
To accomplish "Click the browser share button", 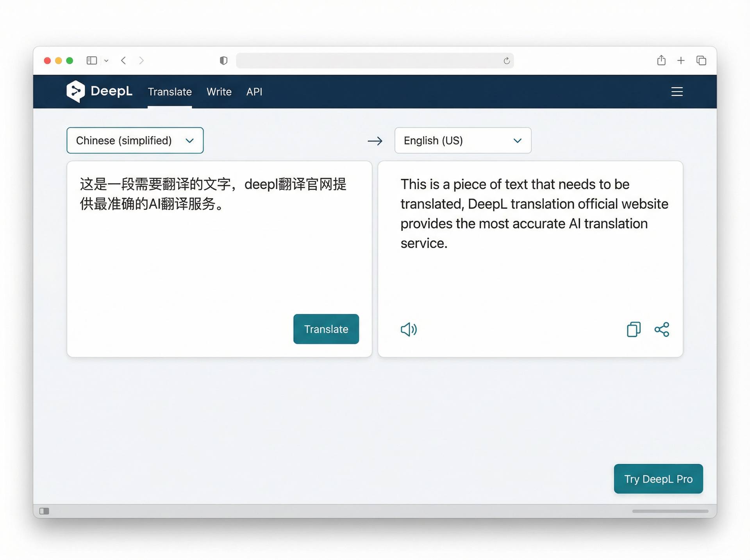I will (x=661, y=61).
